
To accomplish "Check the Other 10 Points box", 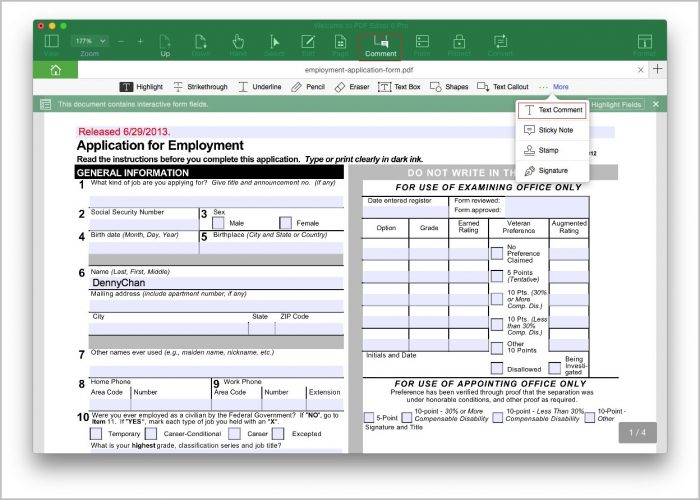I will [x=497, y=348].
